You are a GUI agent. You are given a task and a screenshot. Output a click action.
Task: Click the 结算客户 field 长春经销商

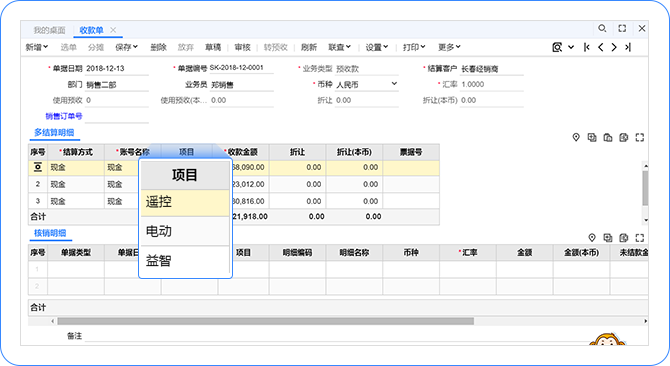coord(492,68)
